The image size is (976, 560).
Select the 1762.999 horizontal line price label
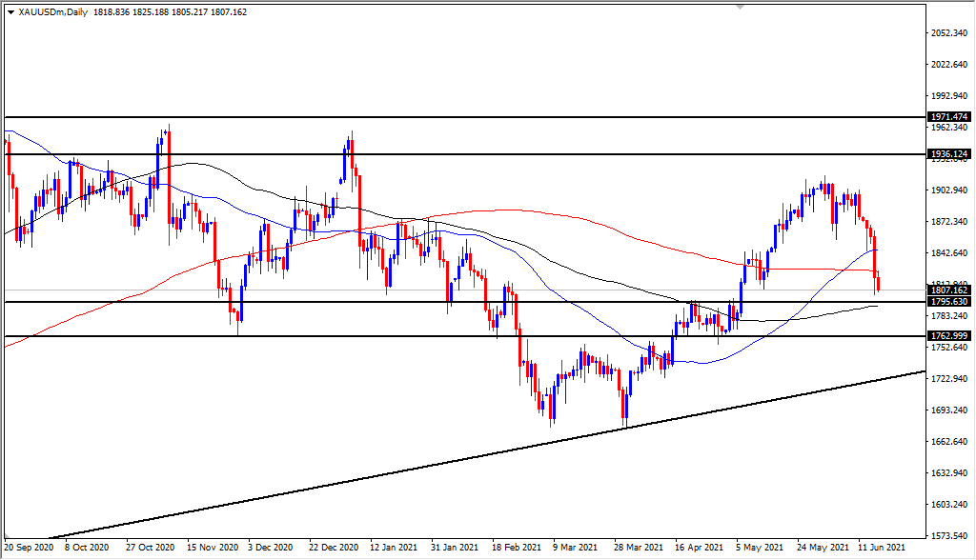tap(948, 336)
